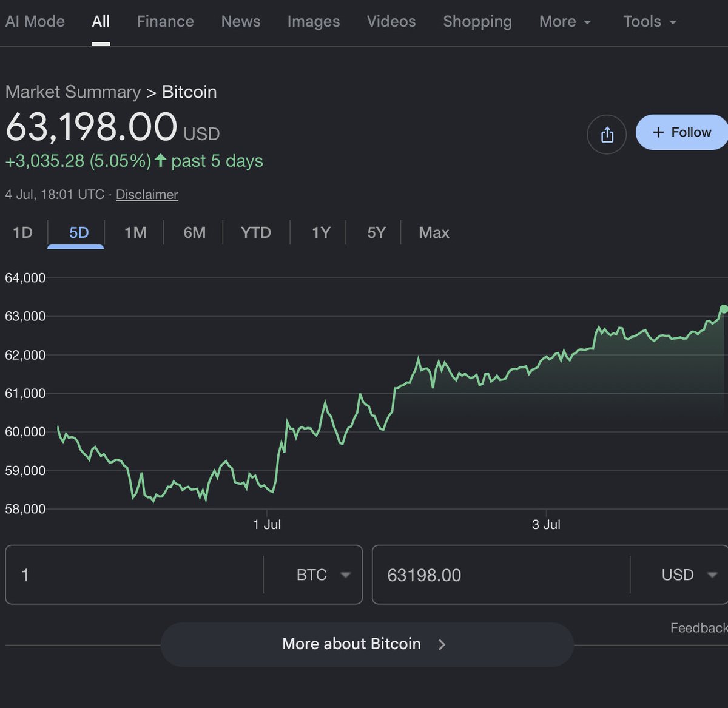This screenshot has width=728, height=708.
Task: Click the +3,035.28 (5.05%) change text
Action: (78, 161)
